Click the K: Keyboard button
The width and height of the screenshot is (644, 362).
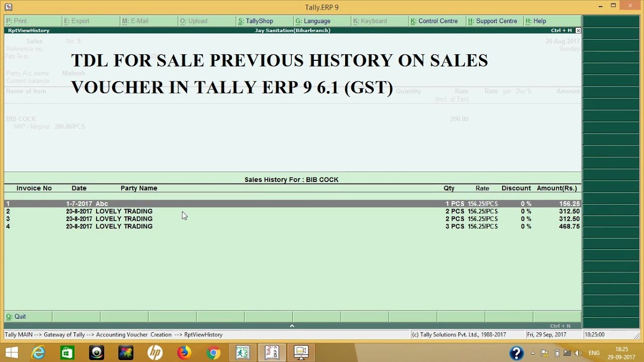380,21
